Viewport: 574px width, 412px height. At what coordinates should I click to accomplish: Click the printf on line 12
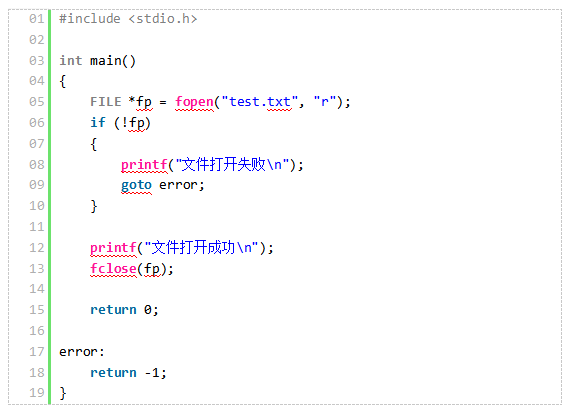[113, 248]
